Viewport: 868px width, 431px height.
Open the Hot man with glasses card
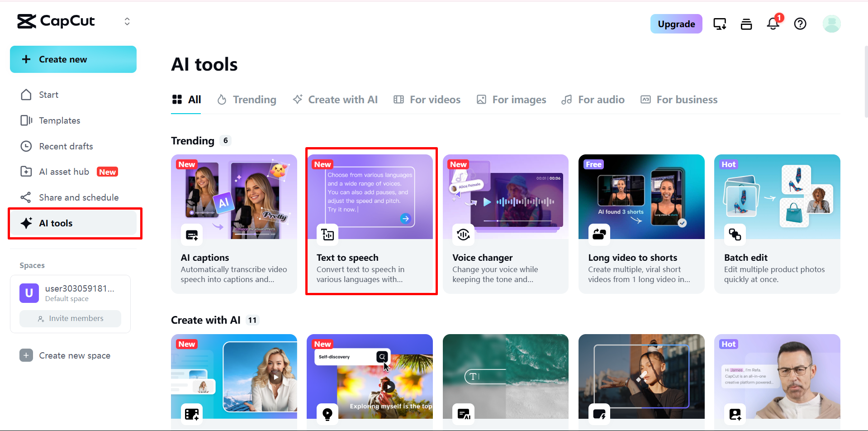tap(777, 382)
